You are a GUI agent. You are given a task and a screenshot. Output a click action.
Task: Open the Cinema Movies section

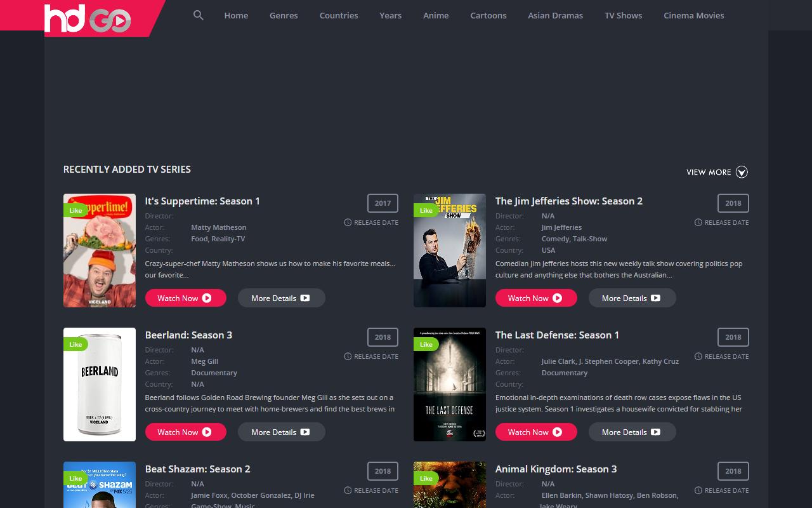click(x=694, y=15)
